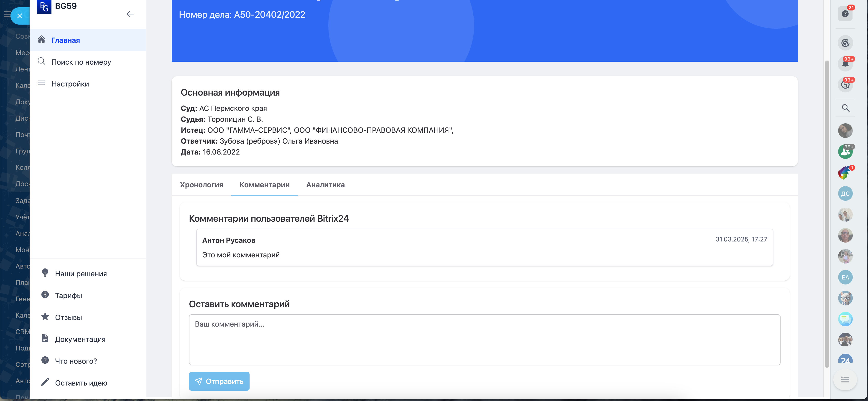
Task: Open the Документация file icon
Action: 45,339
